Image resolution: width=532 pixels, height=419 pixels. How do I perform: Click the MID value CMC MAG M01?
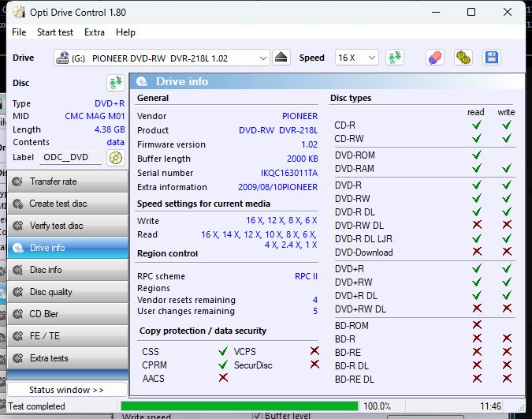point(95,116)
